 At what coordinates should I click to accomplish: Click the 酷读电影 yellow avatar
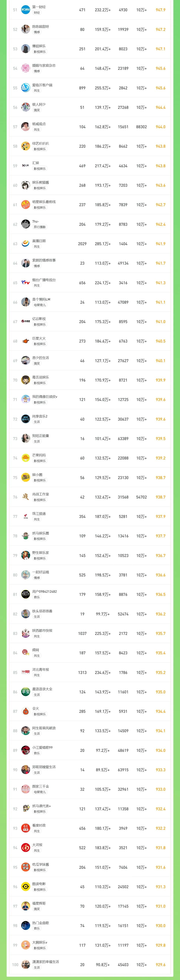[x=26, y=887]
